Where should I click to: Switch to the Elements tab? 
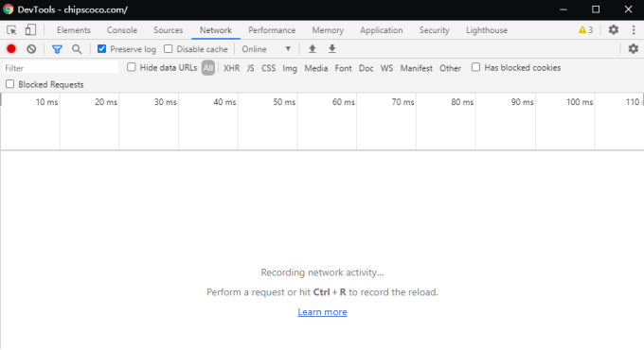[74, 30]
